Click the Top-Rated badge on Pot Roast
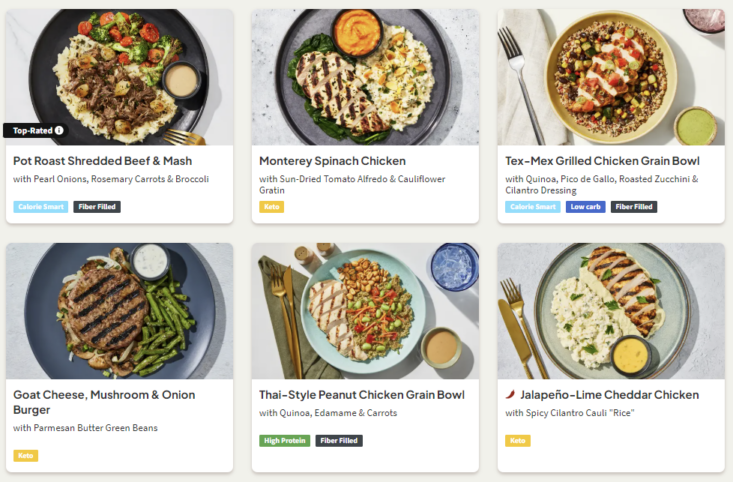The width and height of the screenshot is (733, 482). click(32, 130)
